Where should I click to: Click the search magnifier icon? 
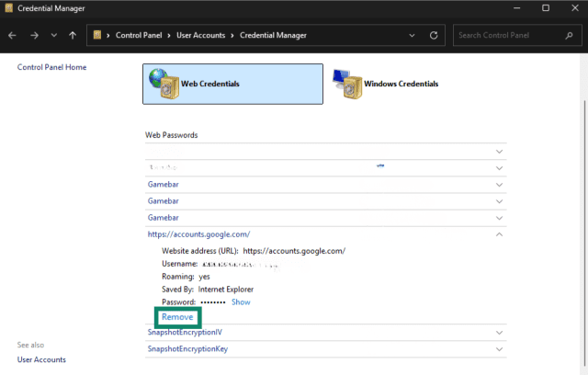tap(569, 35)
